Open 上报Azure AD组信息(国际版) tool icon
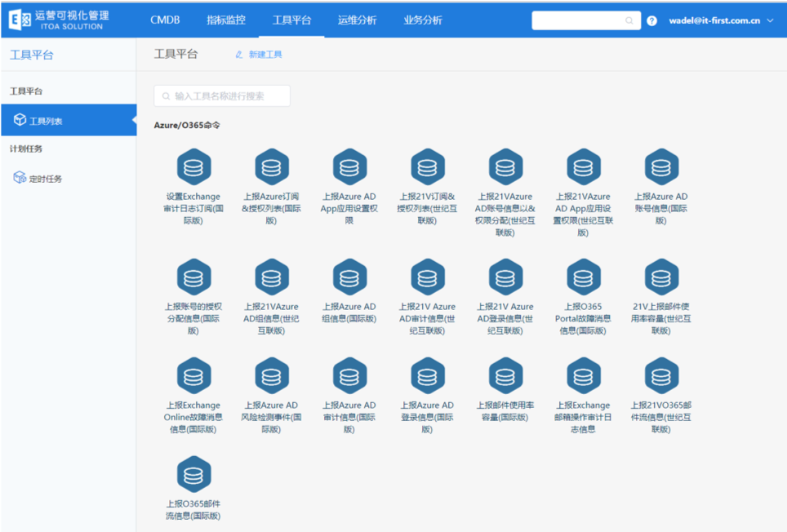The height and width of the screenshot is (532, 787). pyautogui.click(x=349, y=277)
